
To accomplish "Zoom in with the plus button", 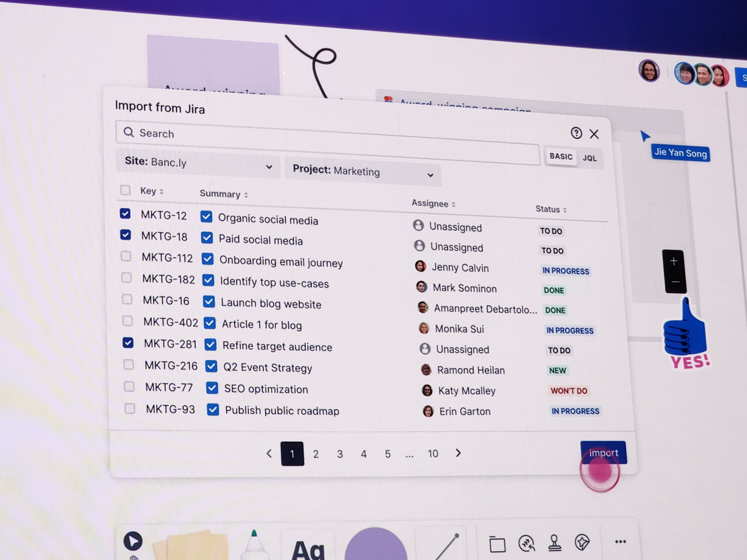I will point(673,261).
